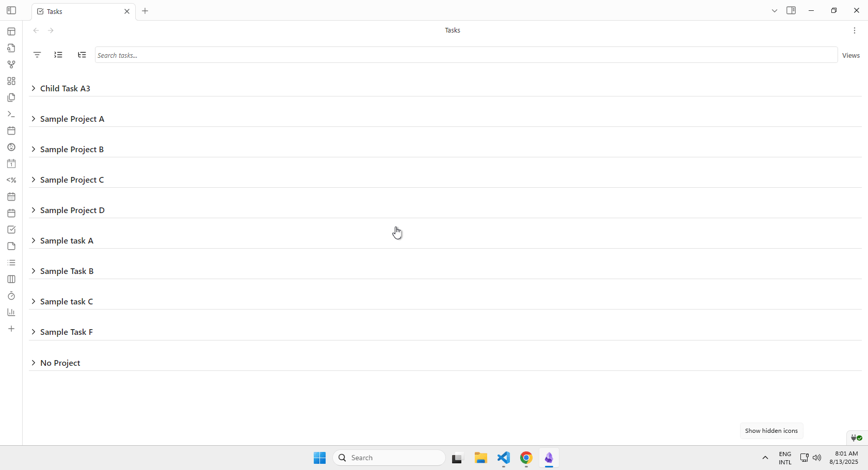Click the smiley face ribbon icon

tap(11, 147)
